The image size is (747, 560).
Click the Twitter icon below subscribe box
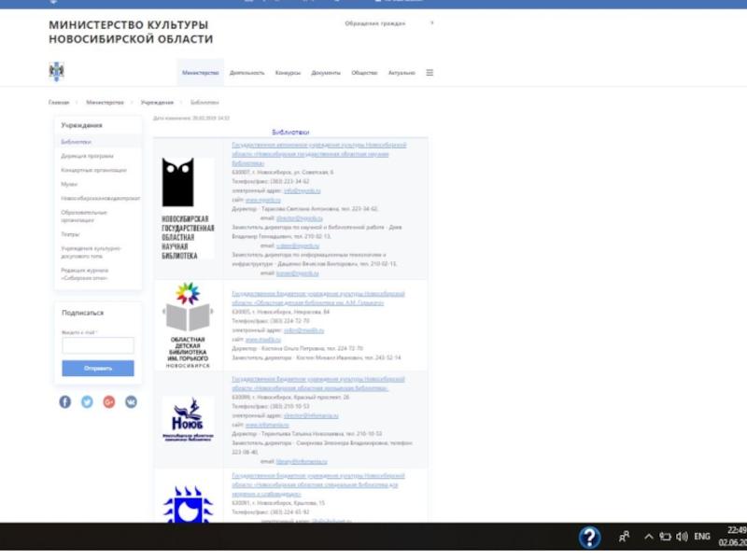pos(87,401)
